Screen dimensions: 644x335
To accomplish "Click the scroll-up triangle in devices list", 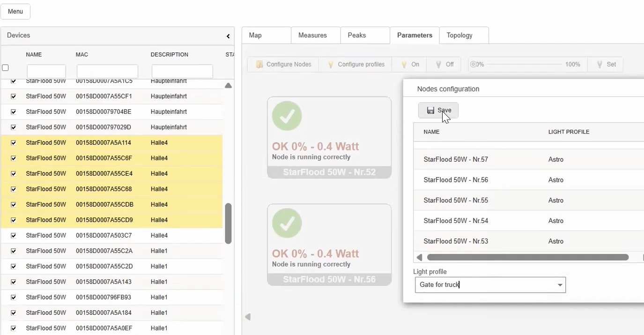I will pyautogui.click(x=228, y=86).
